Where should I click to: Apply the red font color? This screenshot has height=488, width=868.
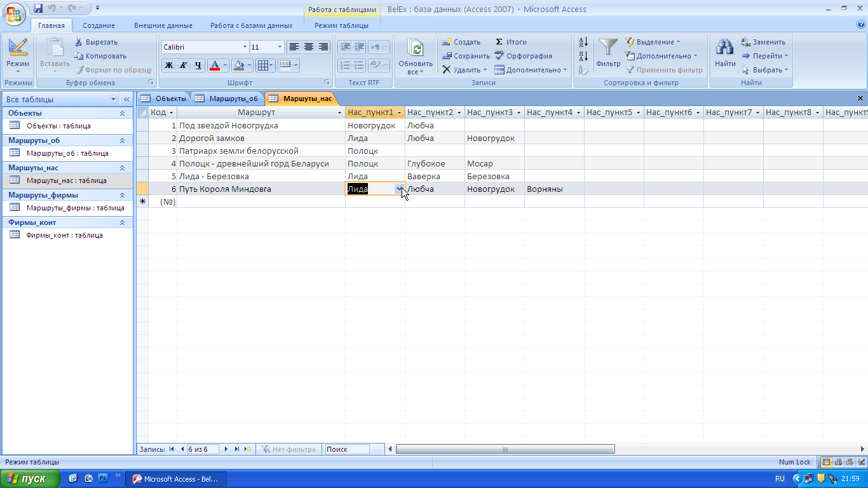pyautogui.click(x=215, y=65)
